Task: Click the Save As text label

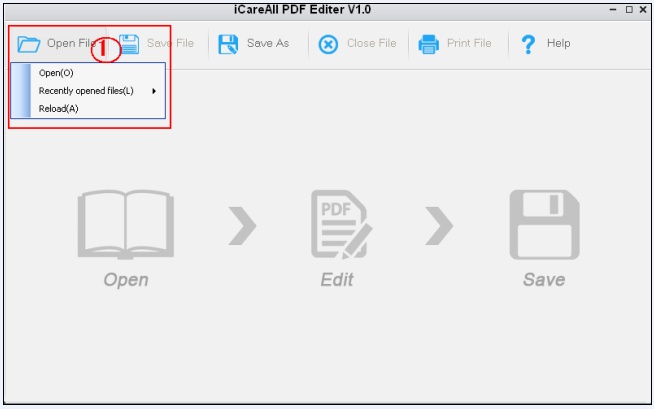Action: pos(268,43)
